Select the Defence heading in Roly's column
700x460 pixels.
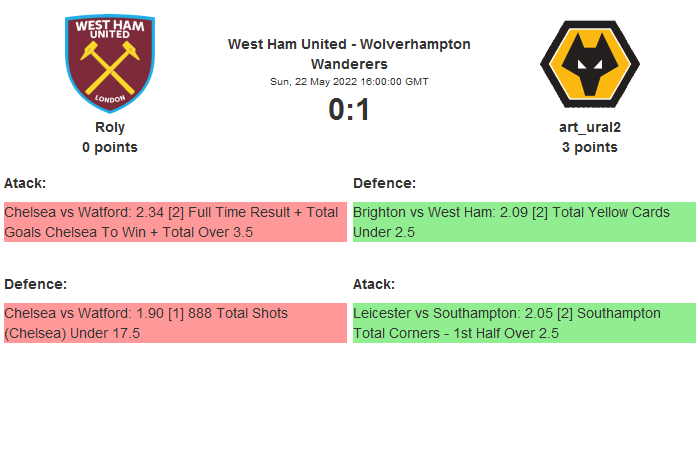point(35,284)
